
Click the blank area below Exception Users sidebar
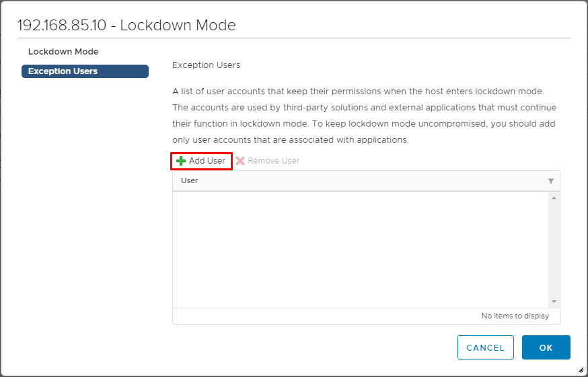pos(85,202)
